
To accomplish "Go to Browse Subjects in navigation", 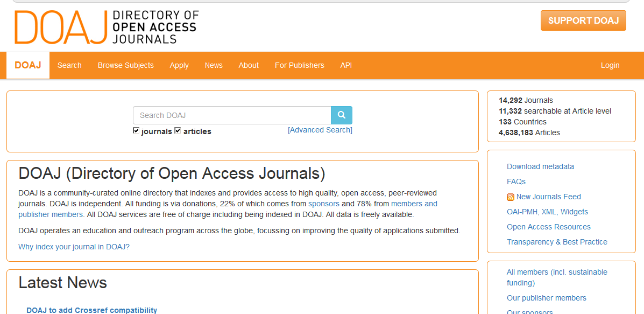I will [x=125, y=65].
